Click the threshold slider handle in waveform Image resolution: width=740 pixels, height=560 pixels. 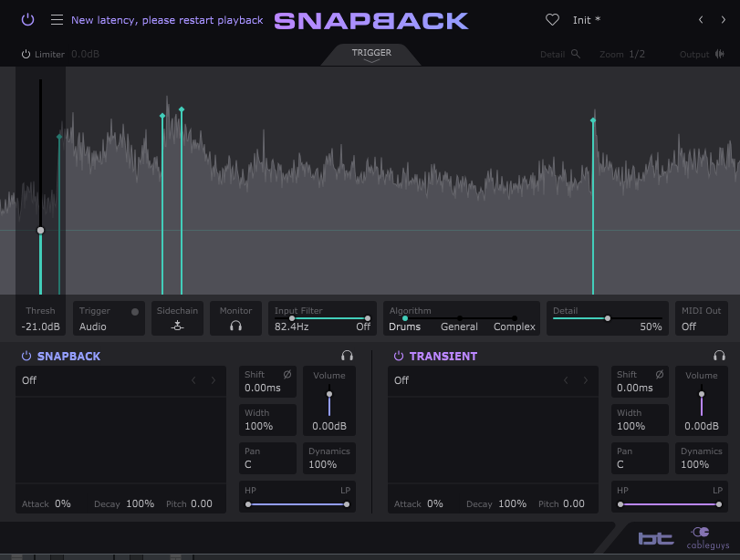pyautogui.click(x=40, y=230)
